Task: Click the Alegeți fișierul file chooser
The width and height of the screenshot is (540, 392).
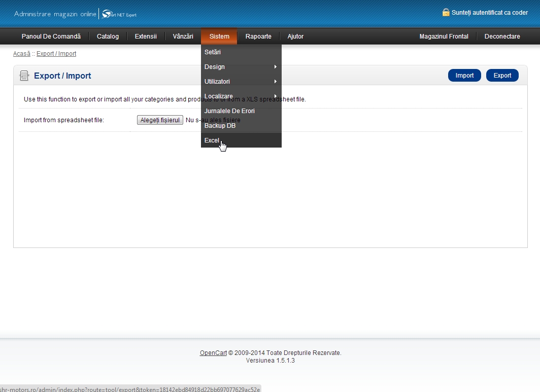Action: coord(160,120)
